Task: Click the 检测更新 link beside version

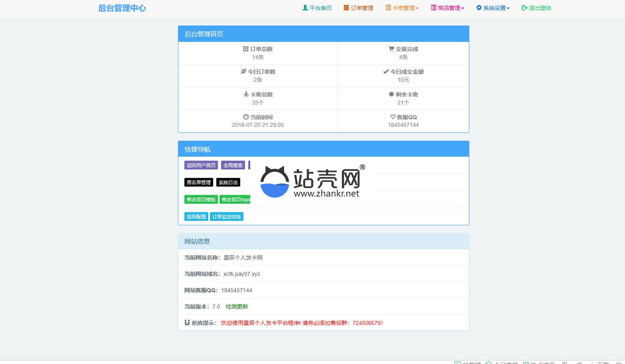Action: [237, 307]
